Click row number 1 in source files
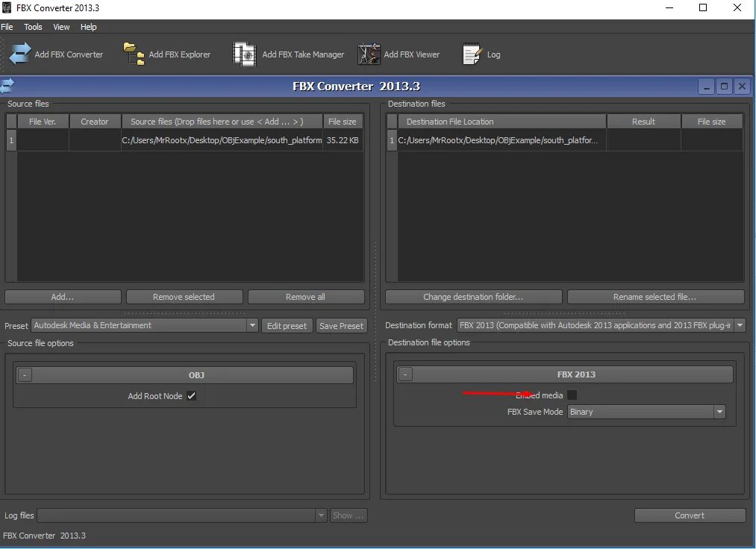The width and height of the screenshot is (756, 549). click(11, 140)
